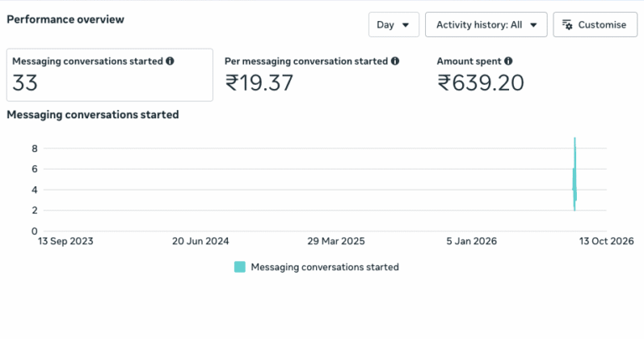Click info icon beside Per messaging conversation started
The height and width of the screenshot is (339, 644).
(x=395, y=60)
